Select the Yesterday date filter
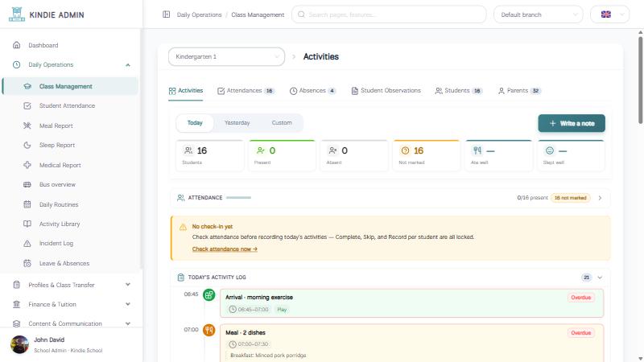Viewport: 644px width, 362px height. coord(237,123)
